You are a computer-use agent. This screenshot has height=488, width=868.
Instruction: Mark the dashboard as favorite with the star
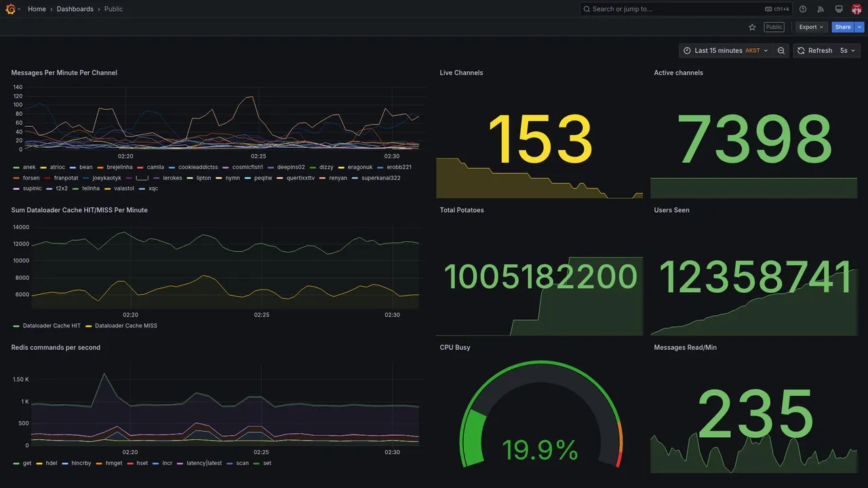point(752,27)
